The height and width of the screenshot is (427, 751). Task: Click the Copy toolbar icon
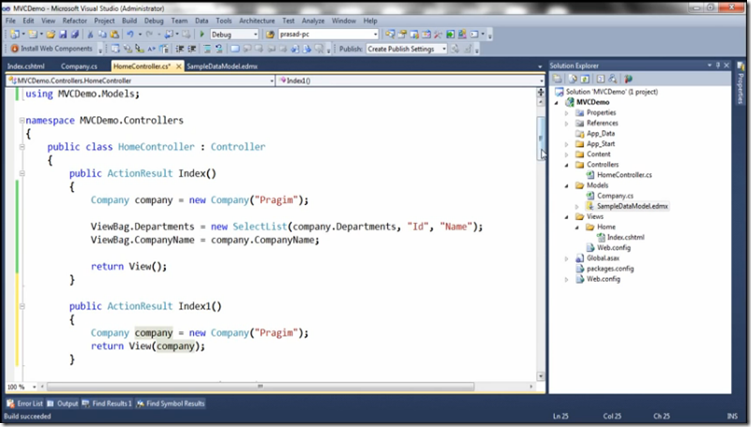[x=102, y=34]
